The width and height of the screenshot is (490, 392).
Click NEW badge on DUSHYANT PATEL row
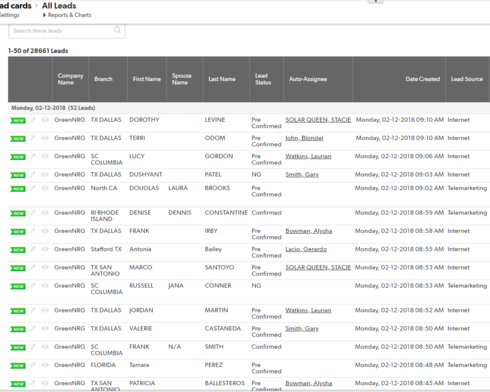18,175
